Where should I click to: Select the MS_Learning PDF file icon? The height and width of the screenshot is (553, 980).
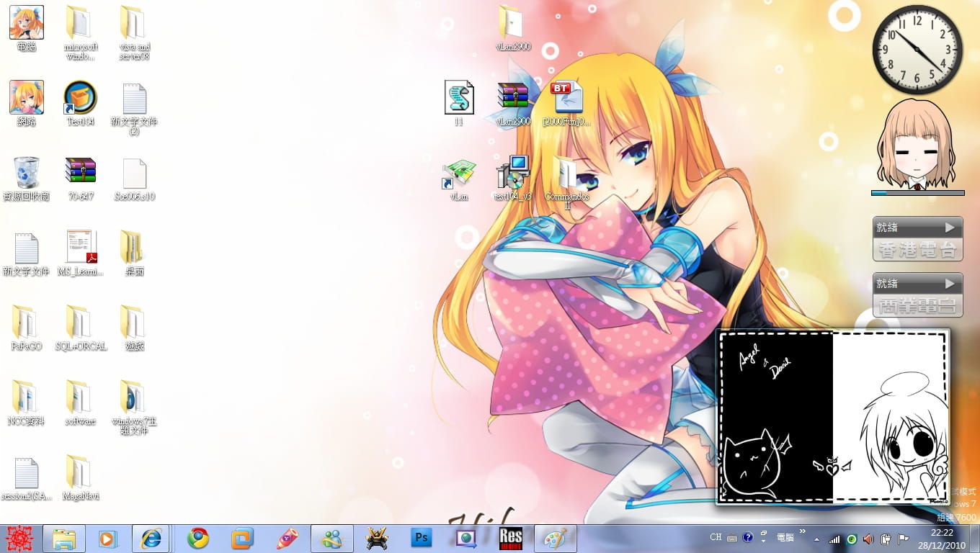point(81,248)
